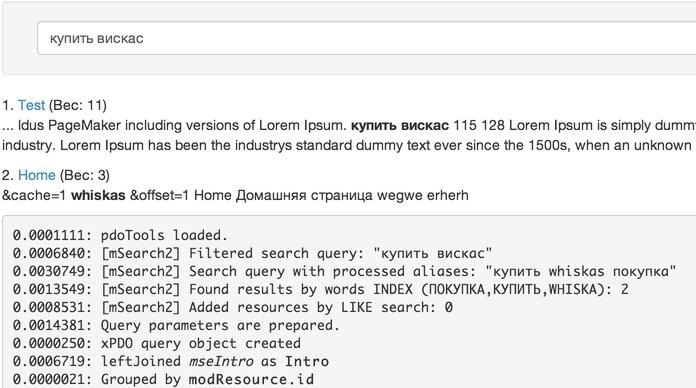
Task: Click log line "Added resources by LIKE search: 0"
Action: (232, 307)
